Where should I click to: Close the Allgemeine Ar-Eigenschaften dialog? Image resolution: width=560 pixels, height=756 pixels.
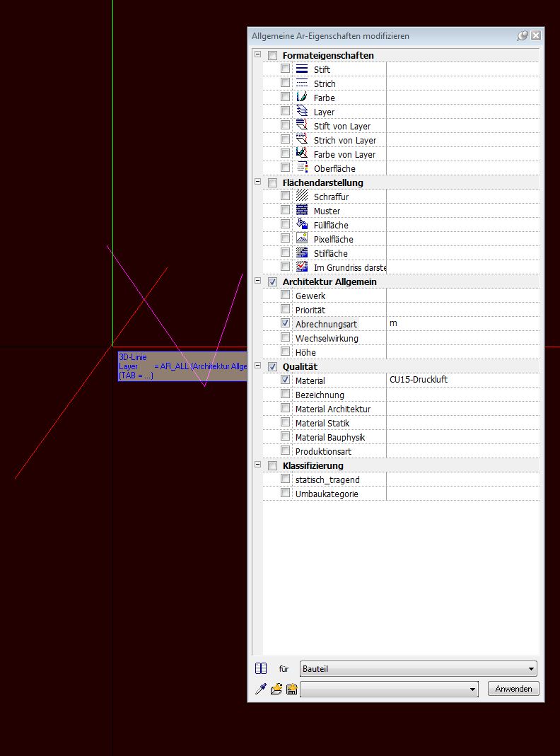pos(536,35)
